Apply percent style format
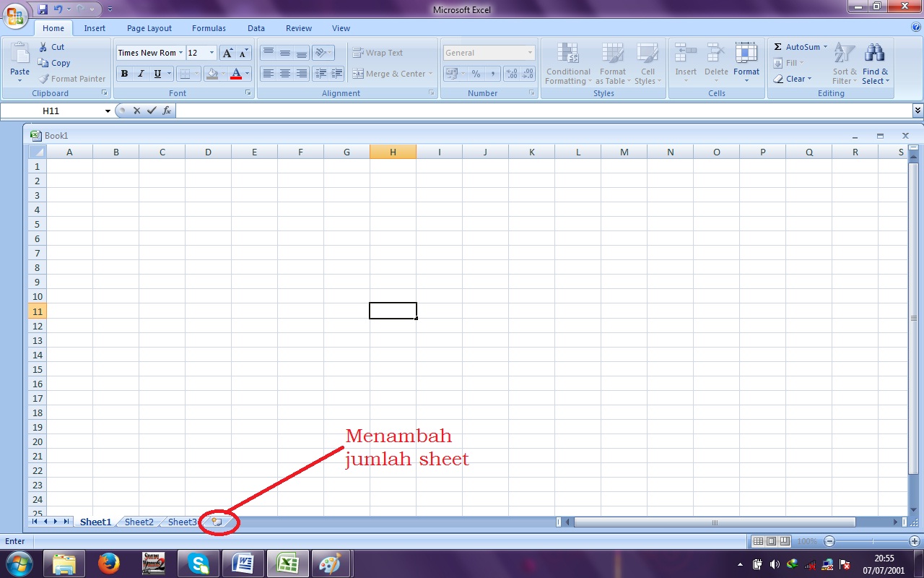This screenshot has width=924, height=578. pos(476,74)
